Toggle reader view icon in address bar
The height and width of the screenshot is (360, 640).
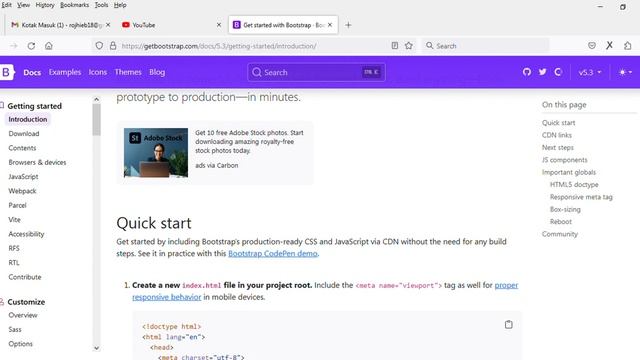[x=395, y=46]
